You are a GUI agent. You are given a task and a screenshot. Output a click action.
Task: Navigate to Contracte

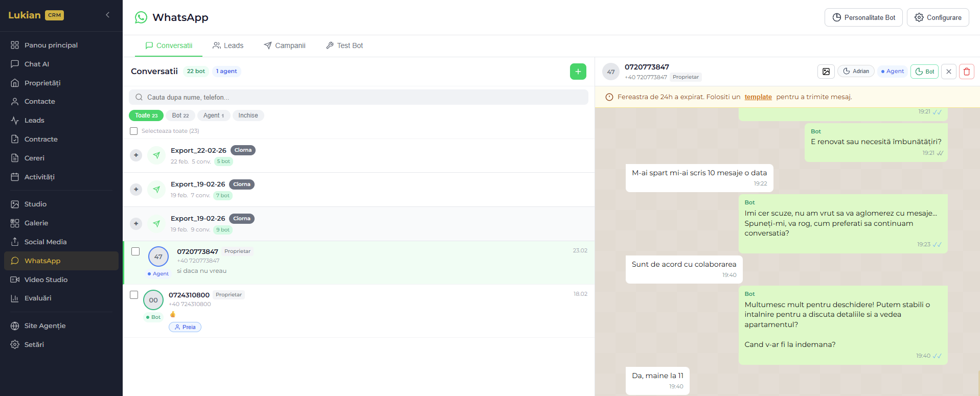click(61, 139)
